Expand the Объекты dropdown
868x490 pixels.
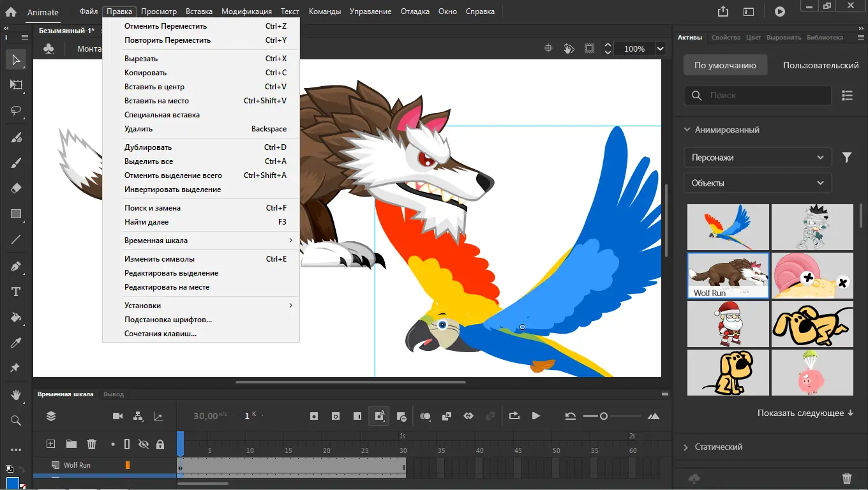pos(757,182)
